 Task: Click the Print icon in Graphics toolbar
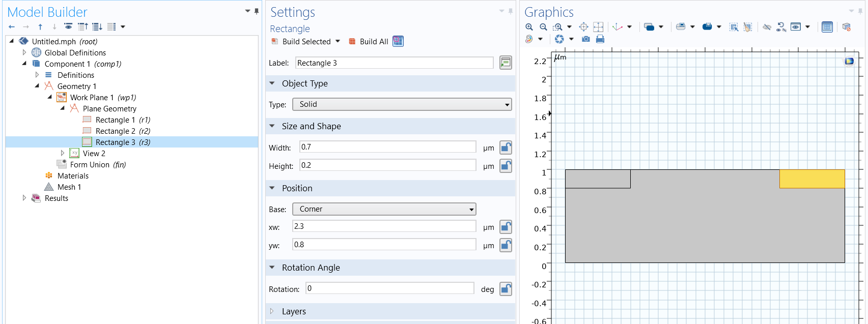600,39
